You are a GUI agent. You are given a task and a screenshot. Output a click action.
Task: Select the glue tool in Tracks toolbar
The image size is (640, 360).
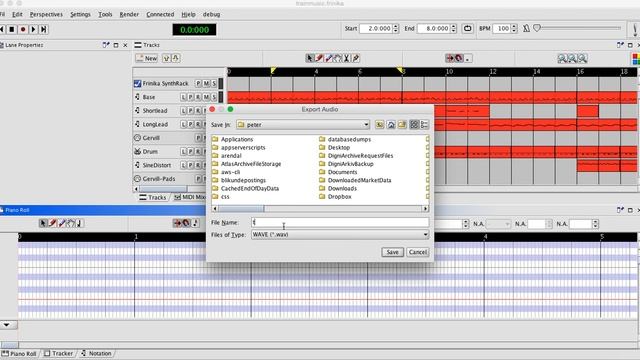356,58
